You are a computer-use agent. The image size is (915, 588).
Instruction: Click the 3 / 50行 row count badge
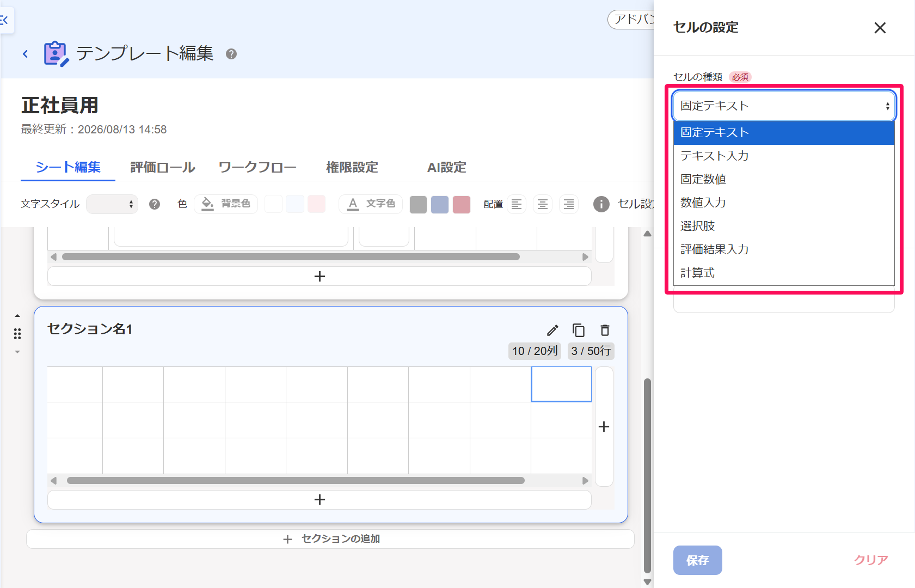[x=591, y=351]
